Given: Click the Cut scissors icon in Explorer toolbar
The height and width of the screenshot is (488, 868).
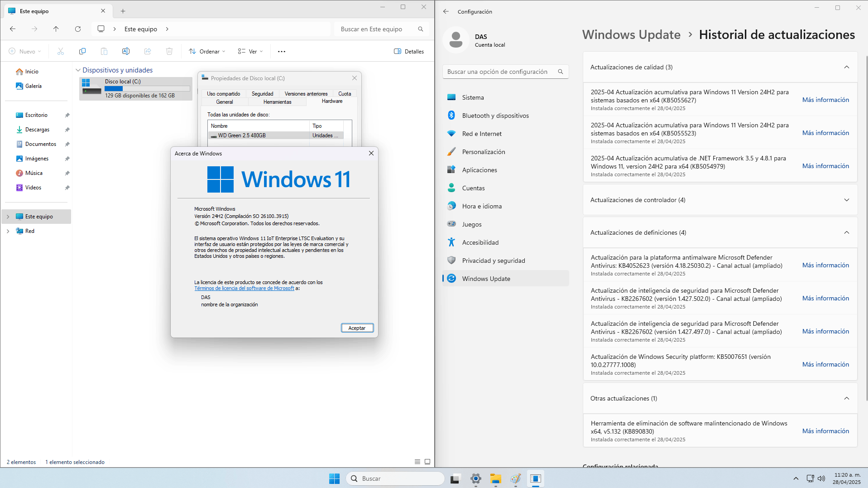Looking at the screenshot, I should 61,51.
